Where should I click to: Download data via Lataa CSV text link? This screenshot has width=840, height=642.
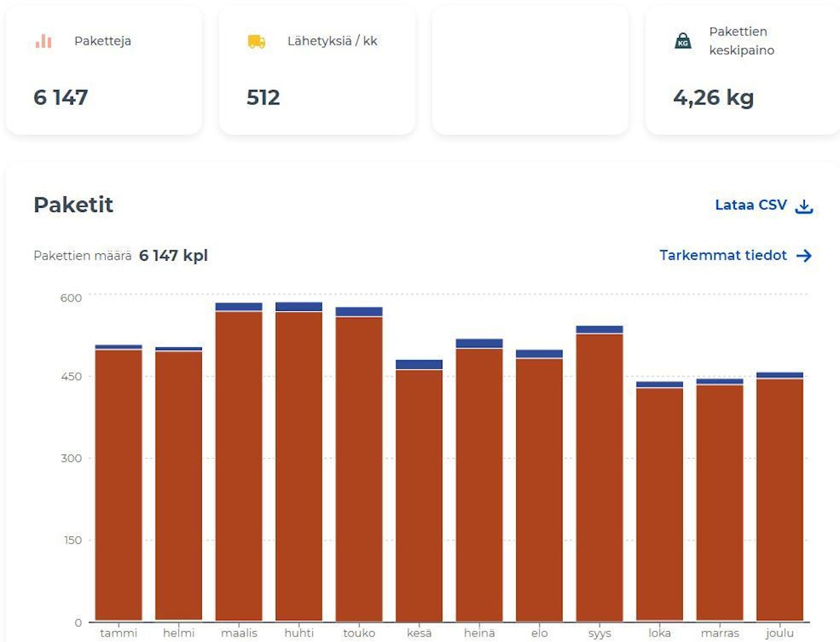[x=751, y=205]
